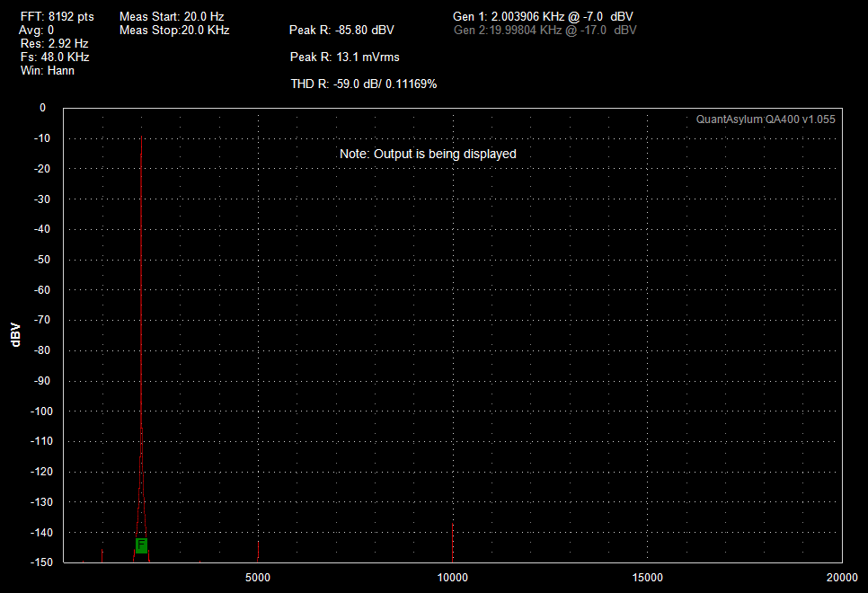Click Gen 1 2.003906 KHz readout

[x=543, y=16]
